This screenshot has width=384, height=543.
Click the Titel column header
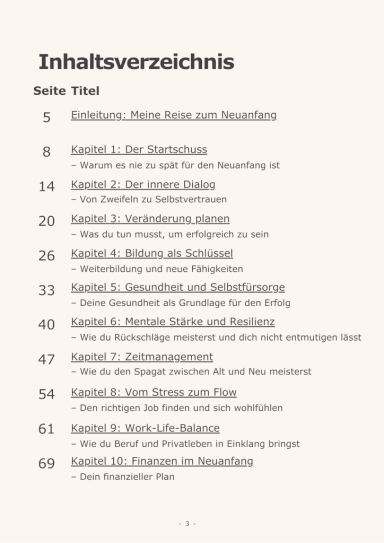(85, 91)
